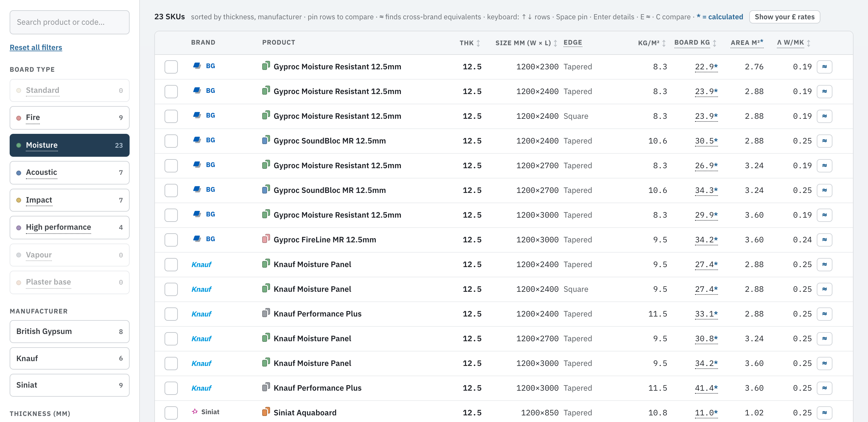Filter by Fire board type
This screenshot has height=422, width=868.
(x=69, y=118)
